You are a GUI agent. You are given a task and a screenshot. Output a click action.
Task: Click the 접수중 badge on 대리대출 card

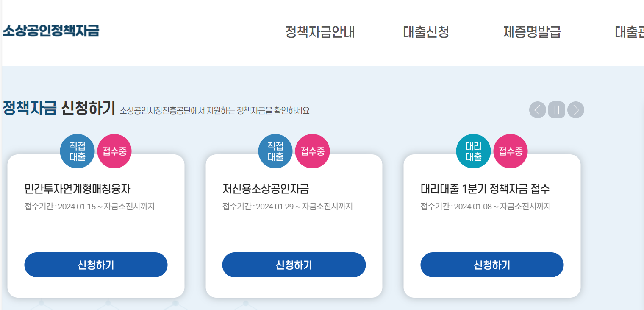511,151
